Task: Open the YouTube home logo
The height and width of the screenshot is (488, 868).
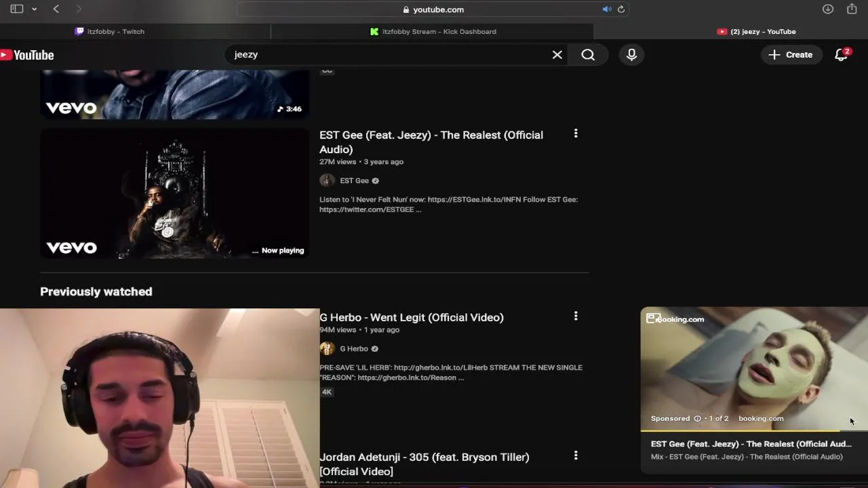Action: pos(27,55)
